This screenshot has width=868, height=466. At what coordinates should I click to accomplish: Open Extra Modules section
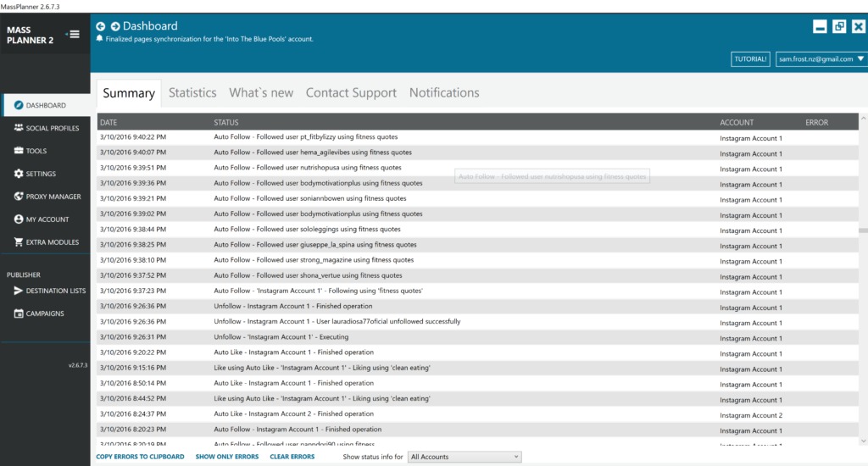pos(46,241)
